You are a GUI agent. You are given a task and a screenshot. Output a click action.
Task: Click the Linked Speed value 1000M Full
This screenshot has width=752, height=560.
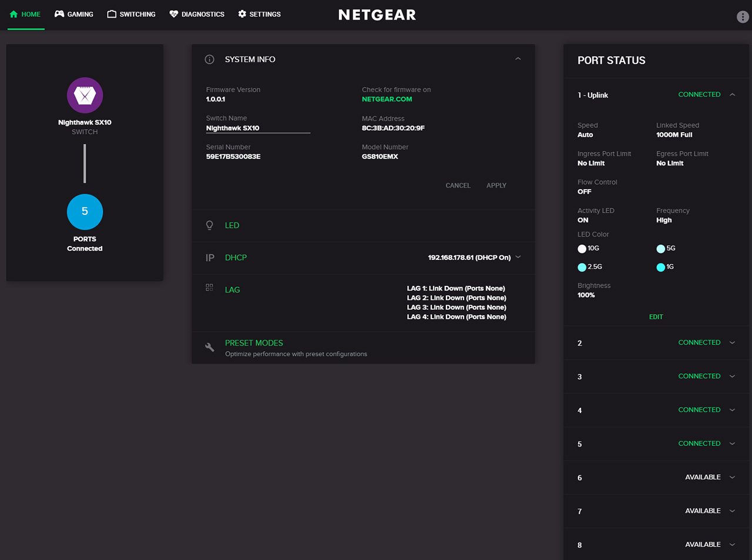[674, 135]
